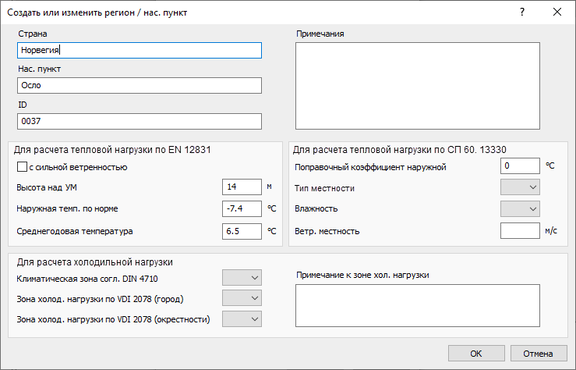576x370 pixels.
Task: Click the Отмена button
Action: tap(538, 353)
